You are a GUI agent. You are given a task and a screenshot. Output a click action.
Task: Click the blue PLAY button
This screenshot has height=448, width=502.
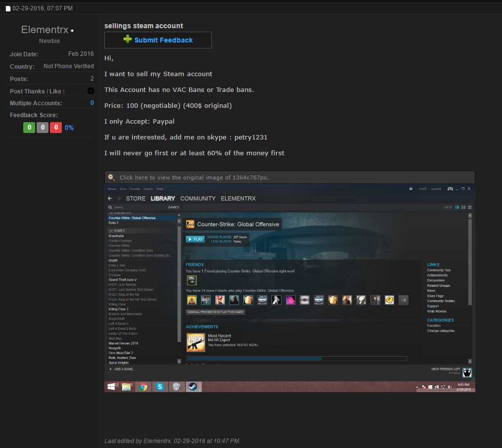tap(195, 239)
